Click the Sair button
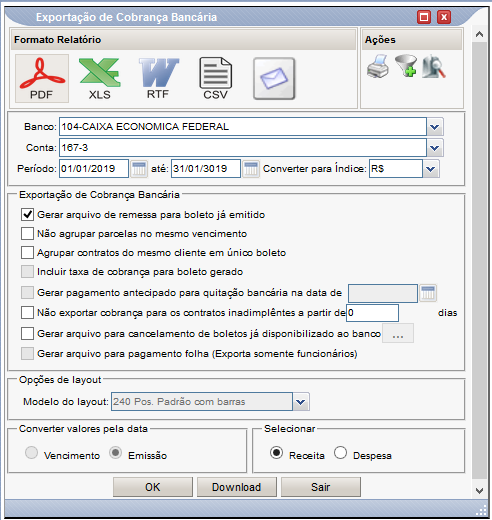 coord(321,487)
